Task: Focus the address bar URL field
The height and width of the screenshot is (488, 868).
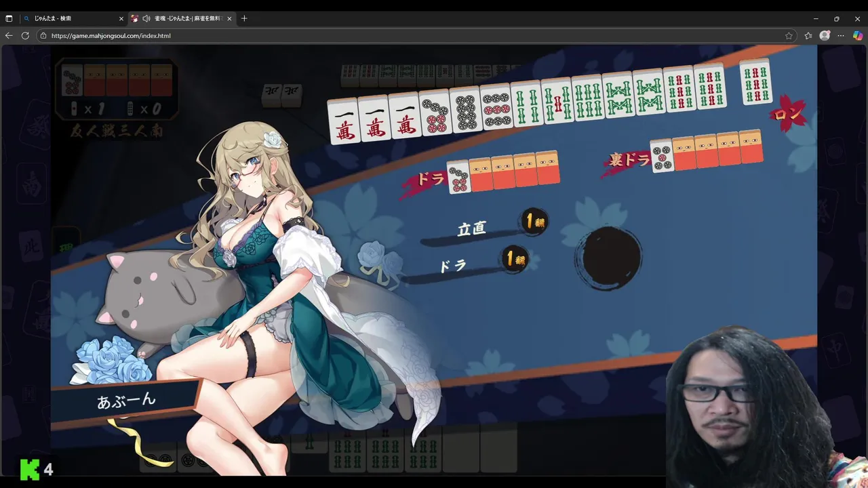Action: click(x=415, y=35)
